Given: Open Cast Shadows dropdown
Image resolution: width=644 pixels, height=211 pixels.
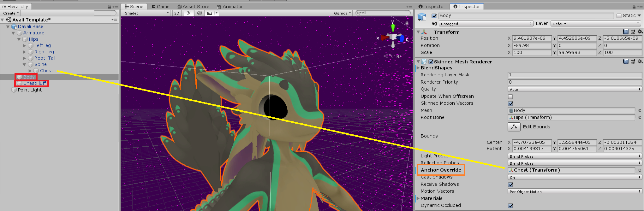Looking at the screenshot, I should (x=575, y=177).
